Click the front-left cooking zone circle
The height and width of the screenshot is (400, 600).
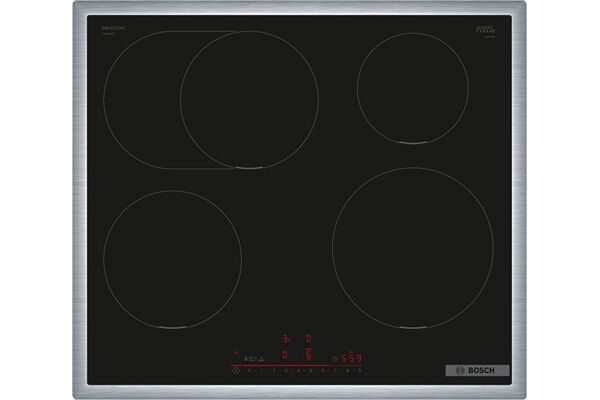172,259
